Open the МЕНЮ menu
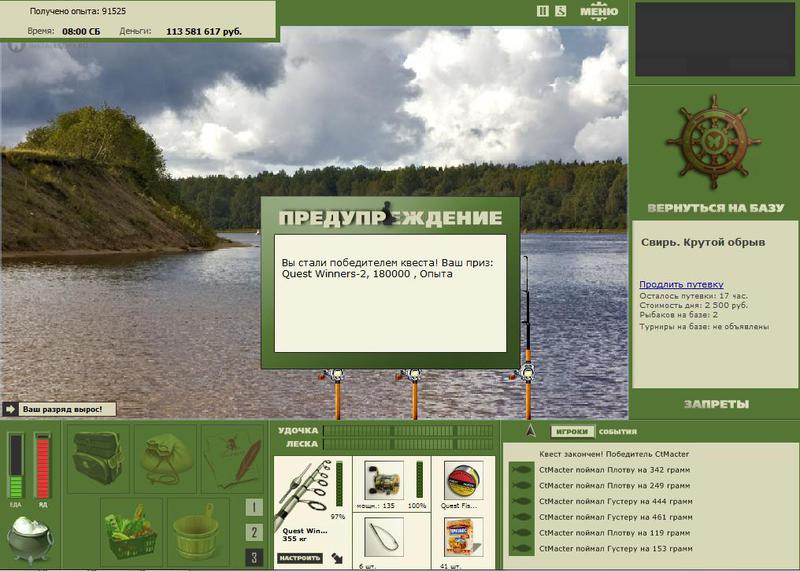The height and width of the screenshot is (571, 800). (599, 11)
